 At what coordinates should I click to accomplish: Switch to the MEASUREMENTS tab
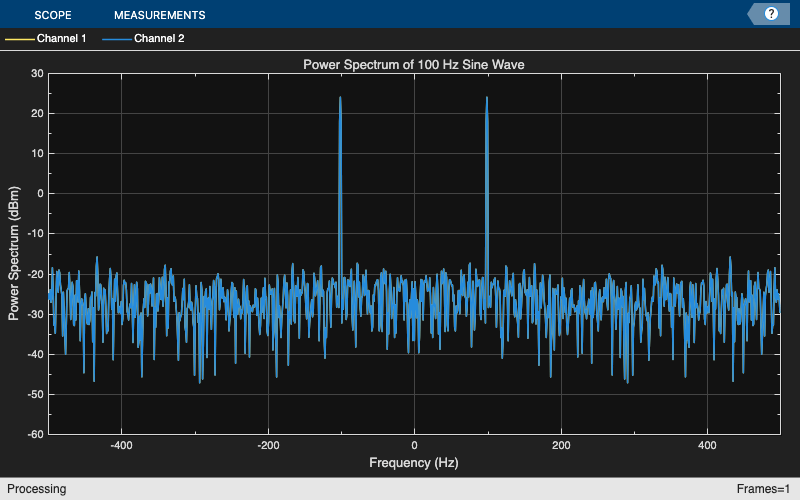159,15
